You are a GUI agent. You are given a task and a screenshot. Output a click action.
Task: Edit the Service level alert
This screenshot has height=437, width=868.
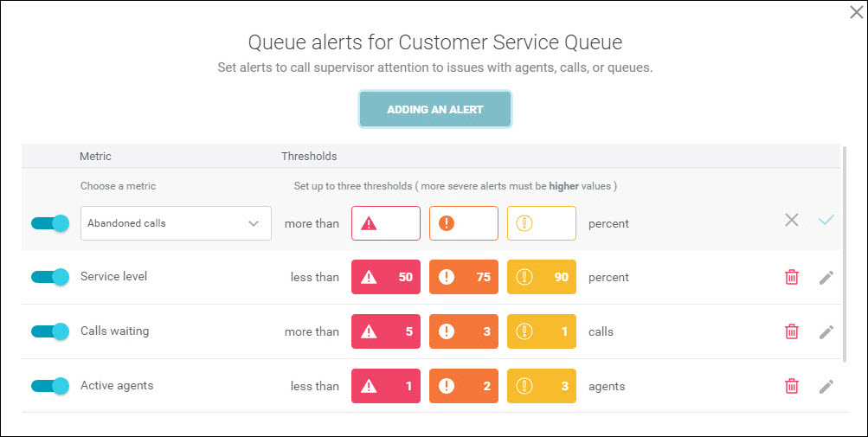[x=826, y=278]
